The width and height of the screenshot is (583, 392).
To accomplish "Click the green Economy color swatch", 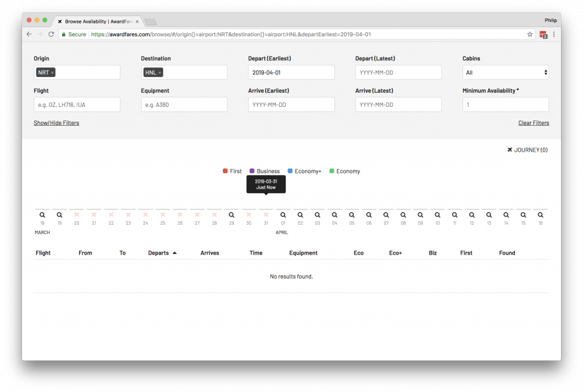I will tap(332, 171).
